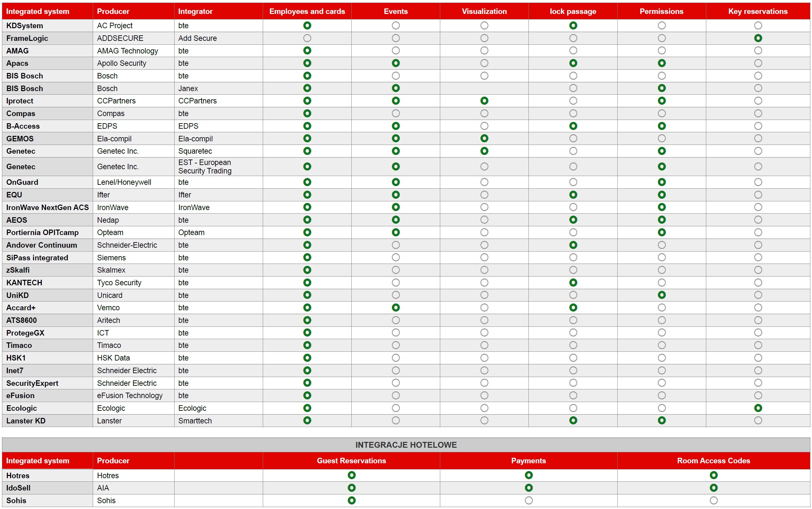Click the Visualization column header
The image size is (812, 509).
click(x=484, y=11)
